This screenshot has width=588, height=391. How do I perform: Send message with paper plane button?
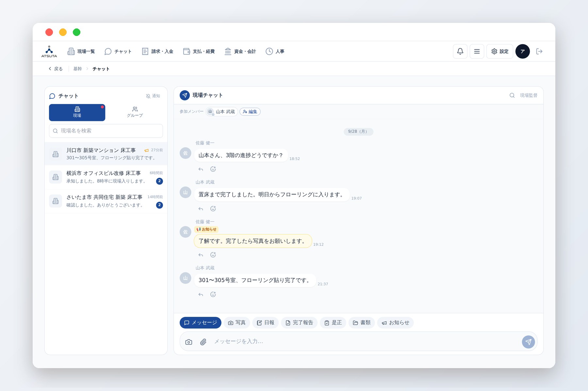[x=528, y=342]
